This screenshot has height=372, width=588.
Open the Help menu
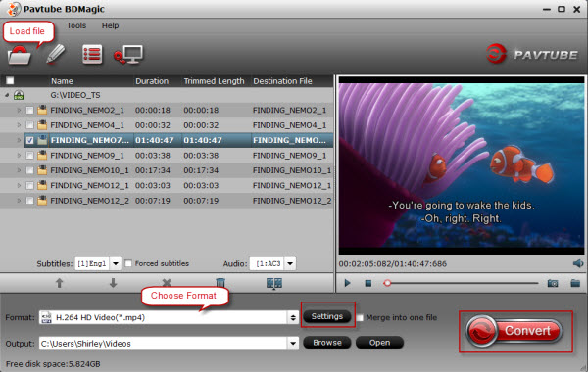point(110,25)
